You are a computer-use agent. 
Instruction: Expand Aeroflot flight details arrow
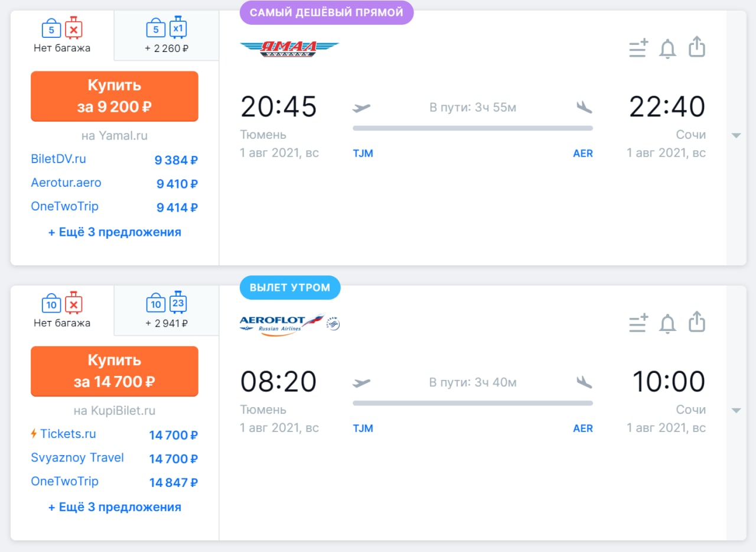(736, 410)
